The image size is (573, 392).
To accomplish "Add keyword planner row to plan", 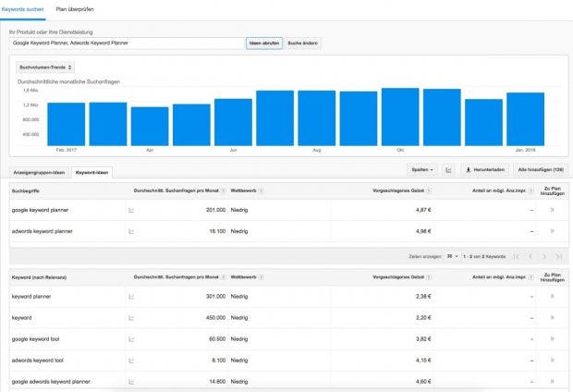I will (x=552, y=296).
